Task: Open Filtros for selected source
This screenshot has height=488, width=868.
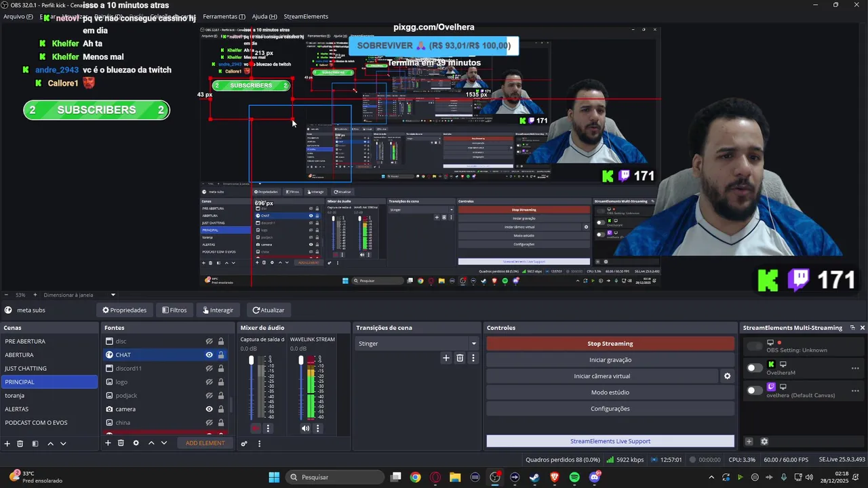Action: click(174, 310)
